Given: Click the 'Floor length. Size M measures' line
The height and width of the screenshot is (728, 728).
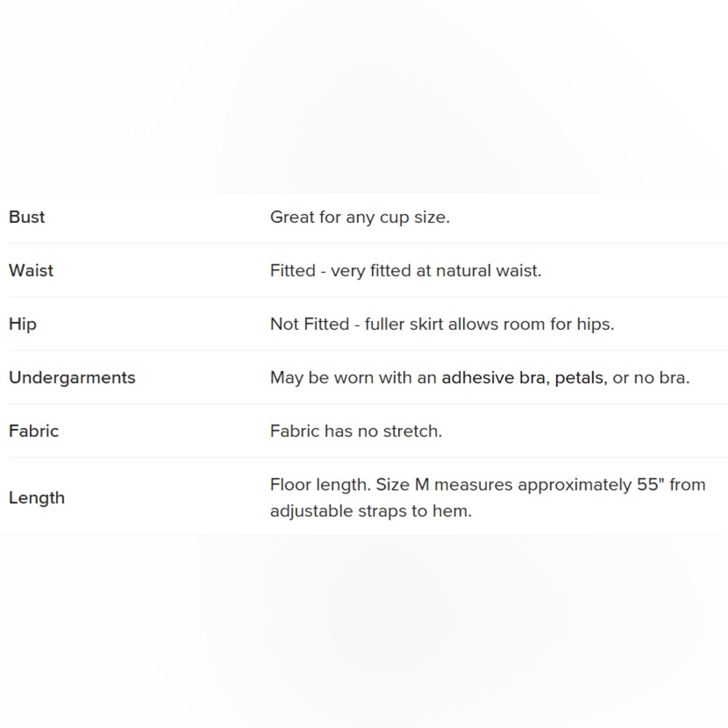Looking at the screenshot, I should (488, 485).
